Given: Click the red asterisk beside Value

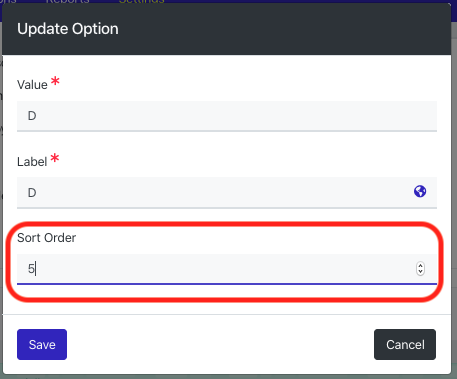Looking at the screenshot, I should pos(55,81).
